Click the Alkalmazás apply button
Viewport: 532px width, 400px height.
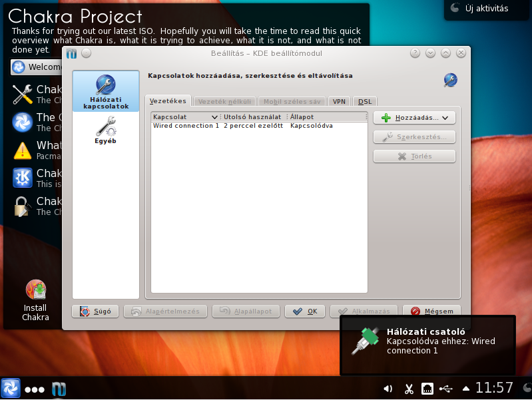(364, 311)
